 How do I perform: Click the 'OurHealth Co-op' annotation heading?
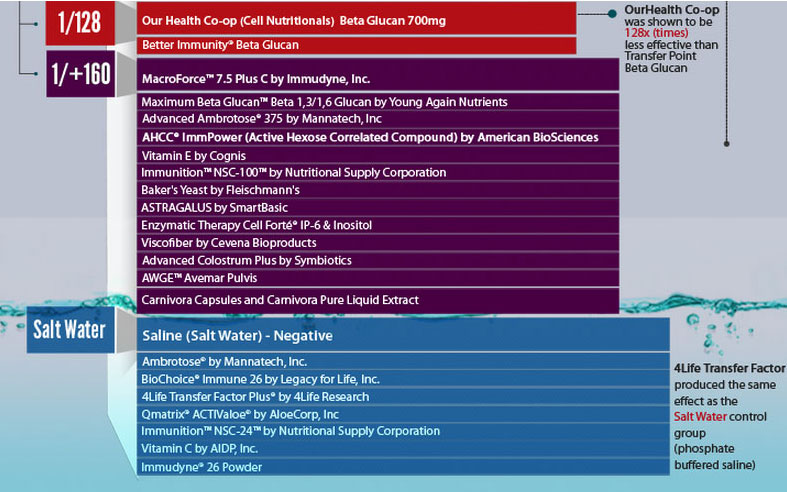(x=672, y=10)
